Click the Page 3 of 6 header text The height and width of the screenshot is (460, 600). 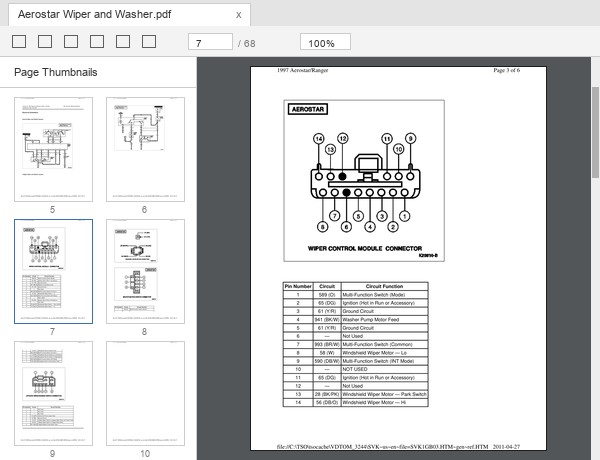click(507, 70)
